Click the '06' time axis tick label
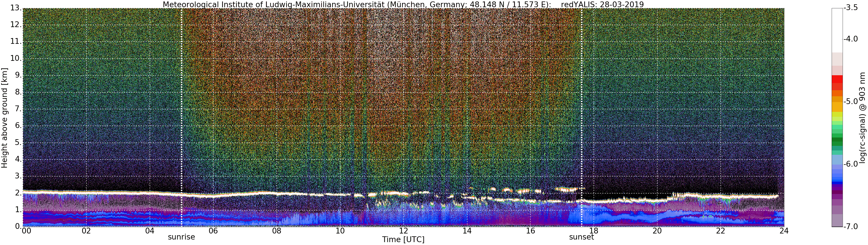The width and height of the screenshot is (868, 245). point(213,231)
